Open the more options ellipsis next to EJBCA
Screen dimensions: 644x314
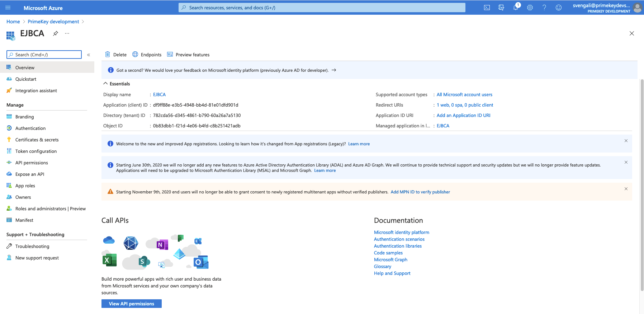(x=67, y=33)
